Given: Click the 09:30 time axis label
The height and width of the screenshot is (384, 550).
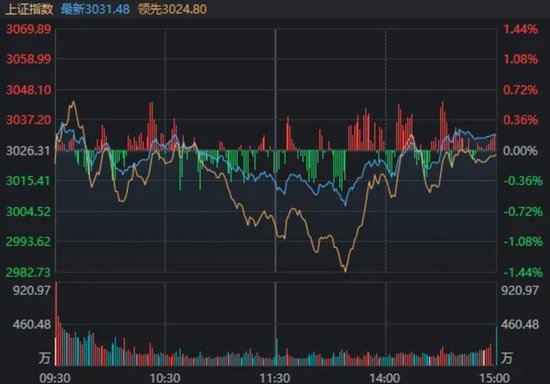Looking at the screenshot, I should pyautogui.click(x=55, y=378).
